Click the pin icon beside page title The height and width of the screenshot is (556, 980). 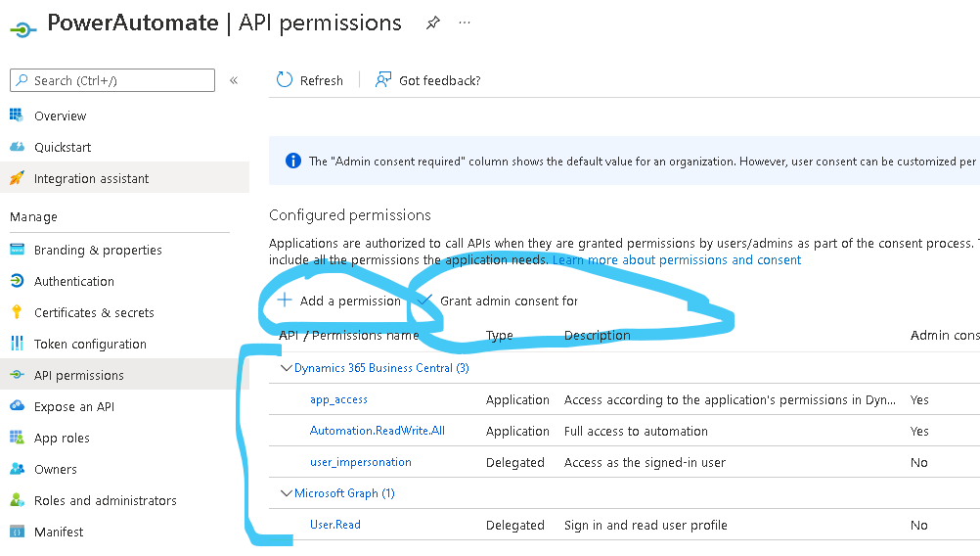coord(433,23)
